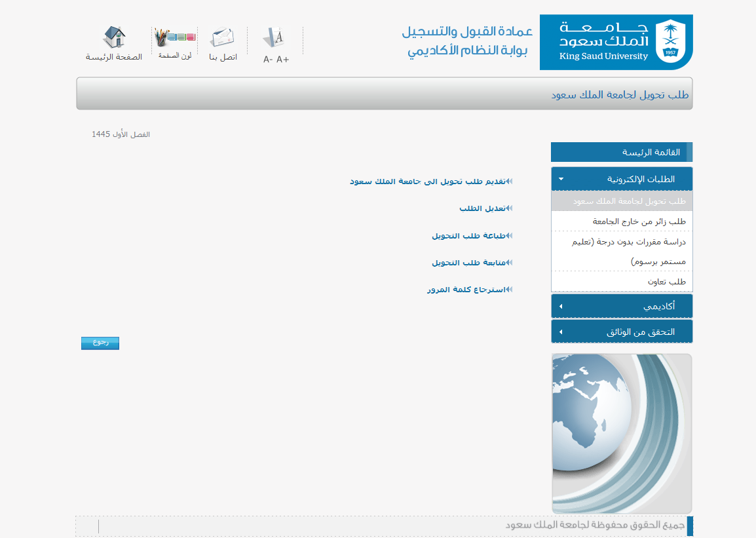The height and width of the screenshot is (538, 756).
Task: Expand the التحقق من الوثائق section
Action: (x=621, y=332)
